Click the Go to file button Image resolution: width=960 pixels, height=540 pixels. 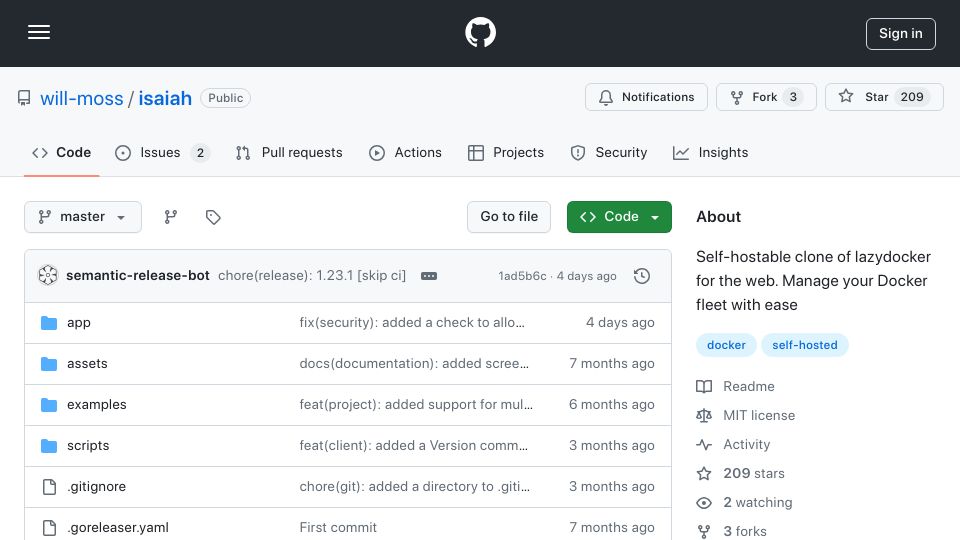pos(509,217)
